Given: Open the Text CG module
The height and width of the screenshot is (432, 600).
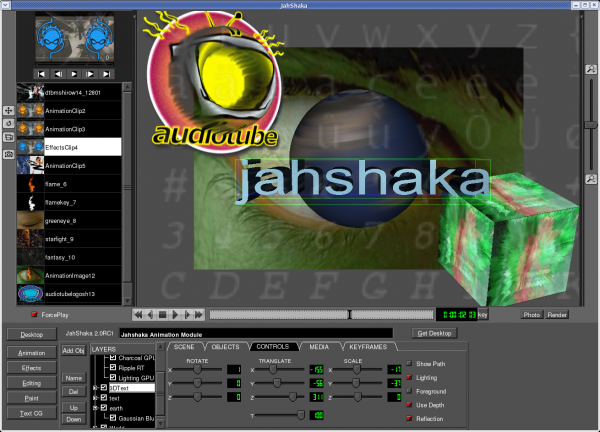Looking at the screenshot, I should 32,413.
